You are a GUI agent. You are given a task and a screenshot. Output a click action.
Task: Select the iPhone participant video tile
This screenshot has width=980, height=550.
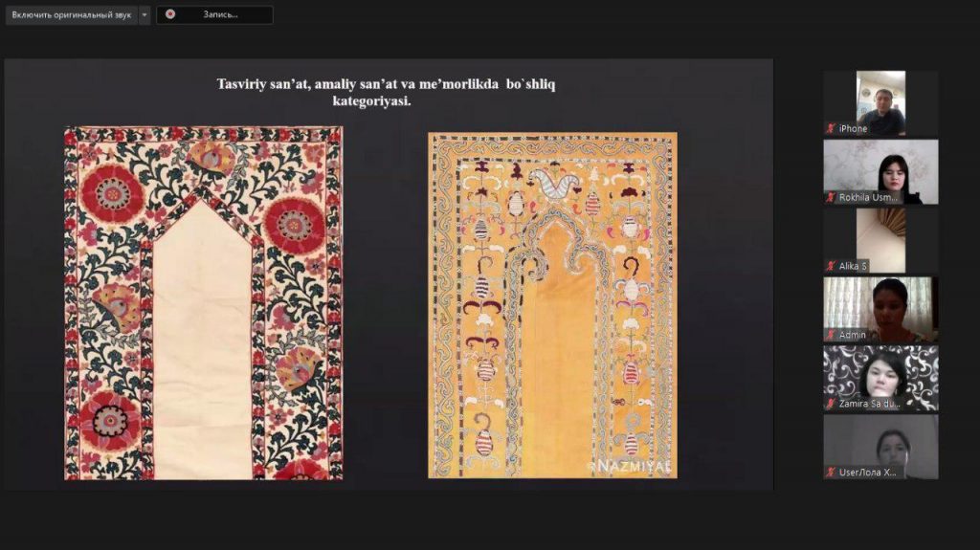pos(880,101)
